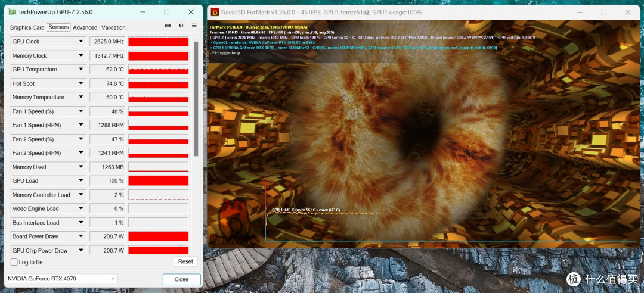This screenshot has height=293, width=644.
Task: Open the GPU Clock sensor dropdown
Action: pyautogui.click(x=81, y=42)
